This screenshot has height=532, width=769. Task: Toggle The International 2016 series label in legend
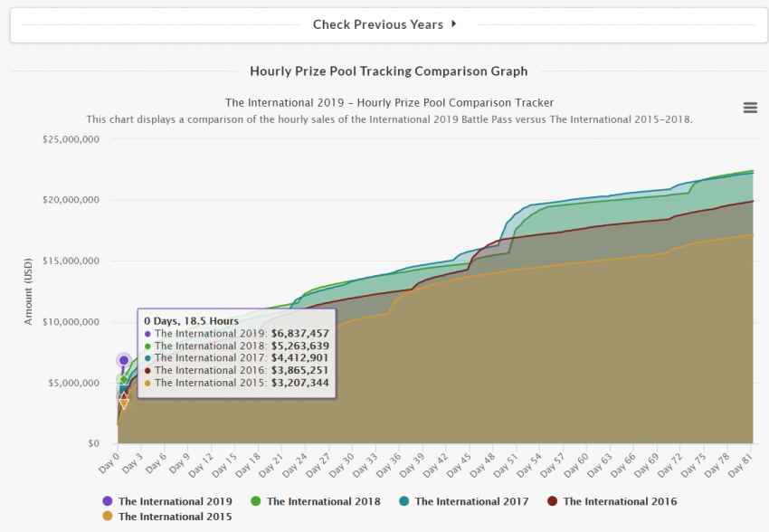pyautogui.click(x=620, y=501)
